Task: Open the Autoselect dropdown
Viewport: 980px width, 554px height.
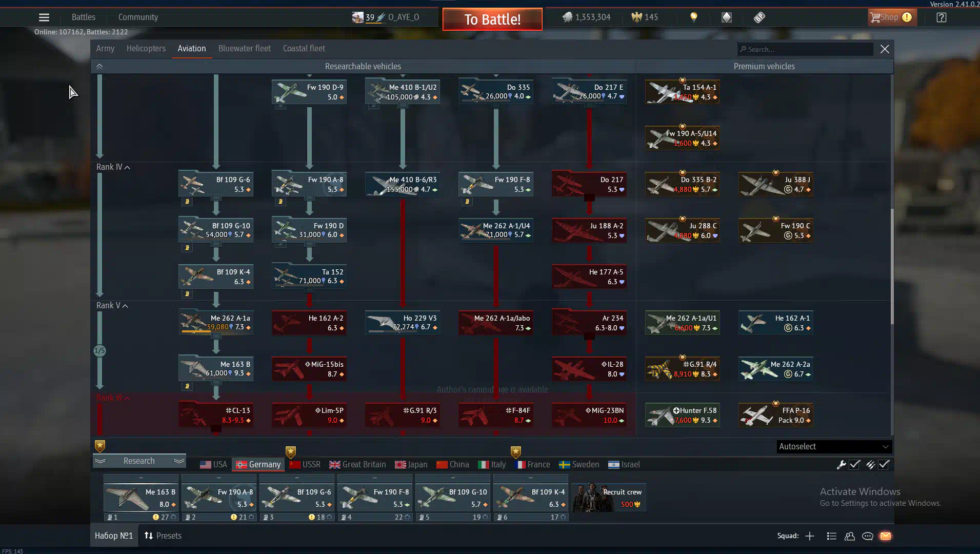Action: (834, 447)
